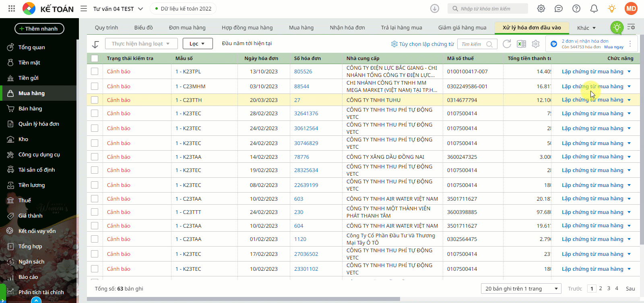Open Tùy chọn lập chứng từ link
The width and height of the screenshot is (644, 303).
tap(423, 44)
